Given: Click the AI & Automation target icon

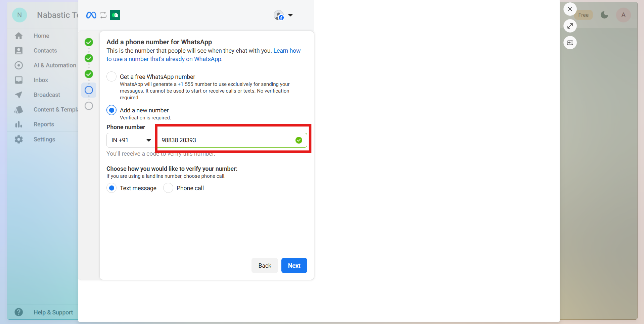Looking at the screenshot, I should [19, 65].
